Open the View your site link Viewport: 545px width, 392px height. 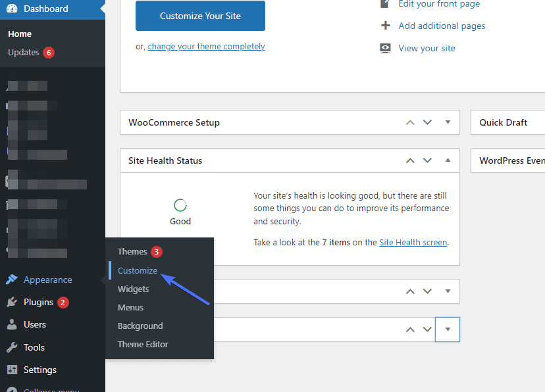tap(427, 48)
